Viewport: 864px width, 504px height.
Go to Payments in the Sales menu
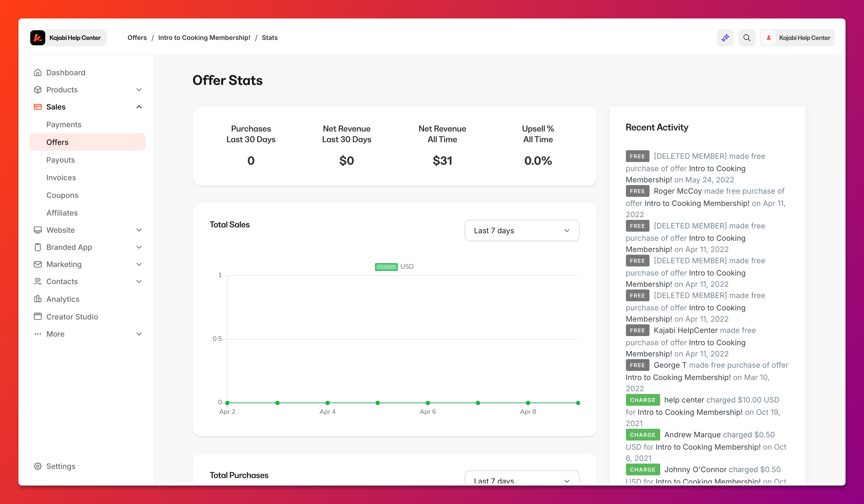pyautogui.click(x=64, y=125)
